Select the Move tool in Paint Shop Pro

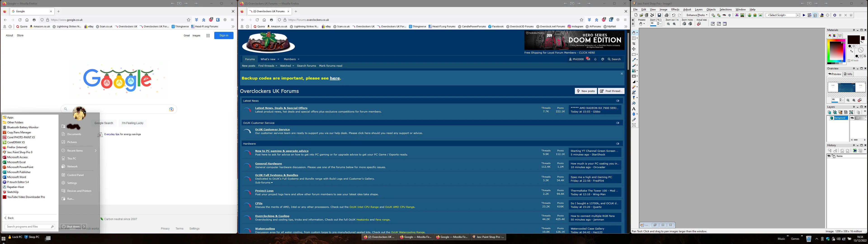(x=634, y=49)
